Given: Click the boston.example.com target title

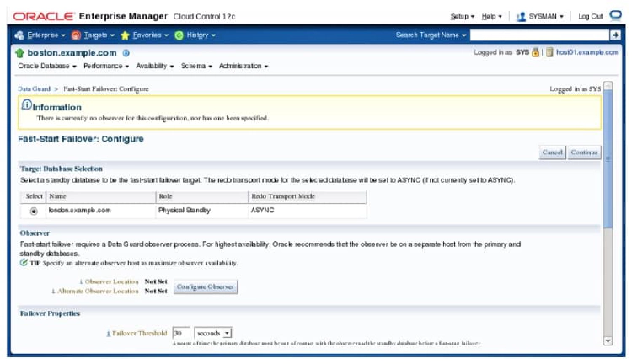Looking at the screenshot, I should 72,53.
